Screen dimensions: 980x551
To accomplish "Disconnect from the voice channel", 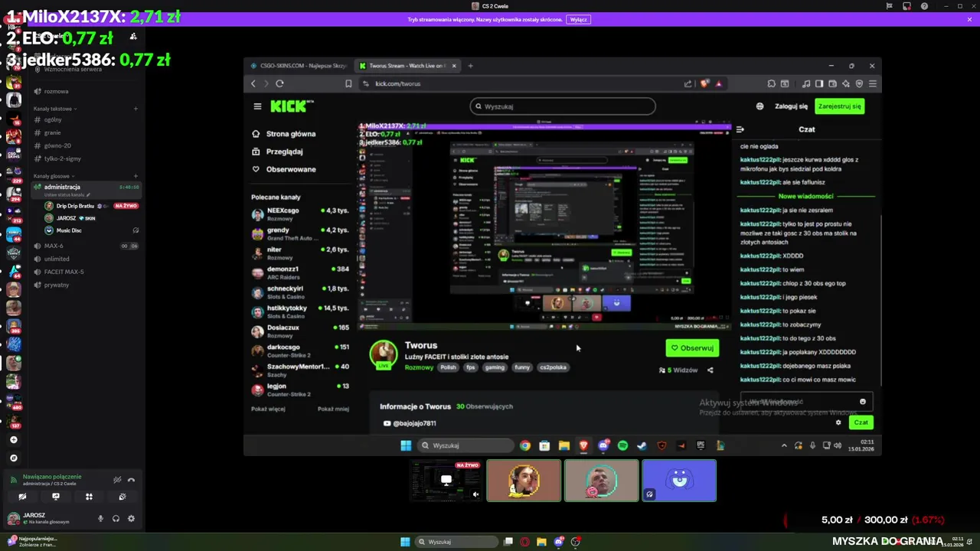I will coord(131,480).
